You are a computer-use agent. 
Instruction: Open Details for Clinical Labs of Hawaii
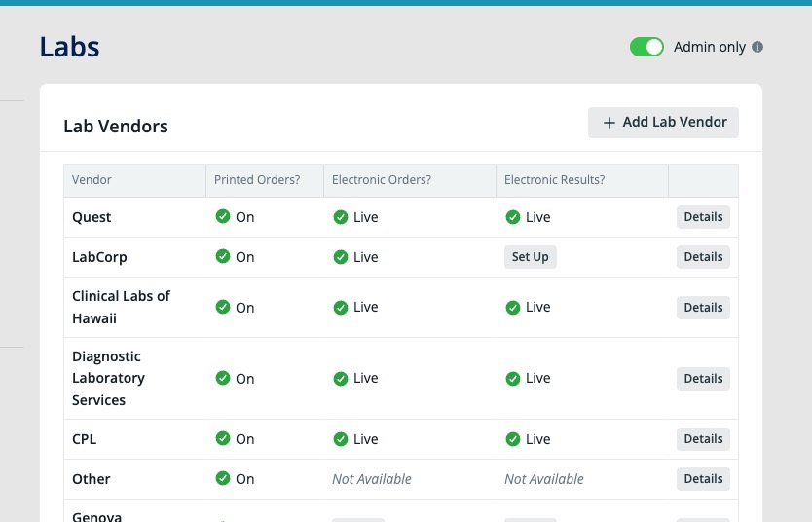point(703,308)
